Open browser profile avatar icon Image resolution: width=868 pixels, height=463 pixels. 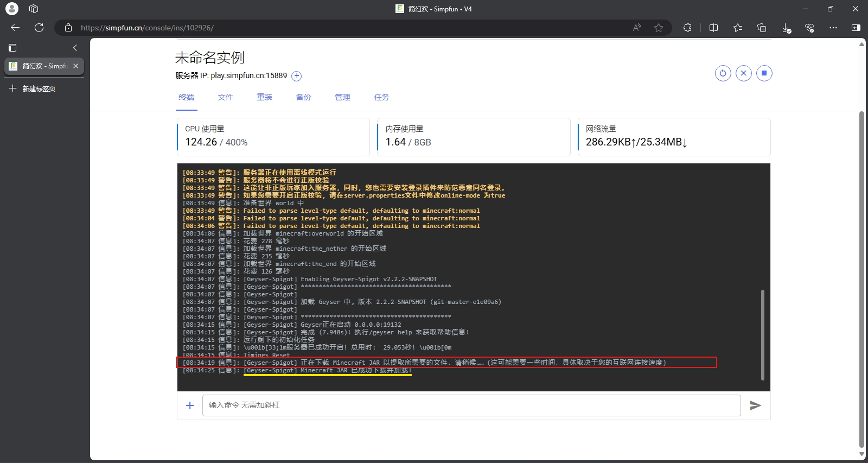[11, 9]
